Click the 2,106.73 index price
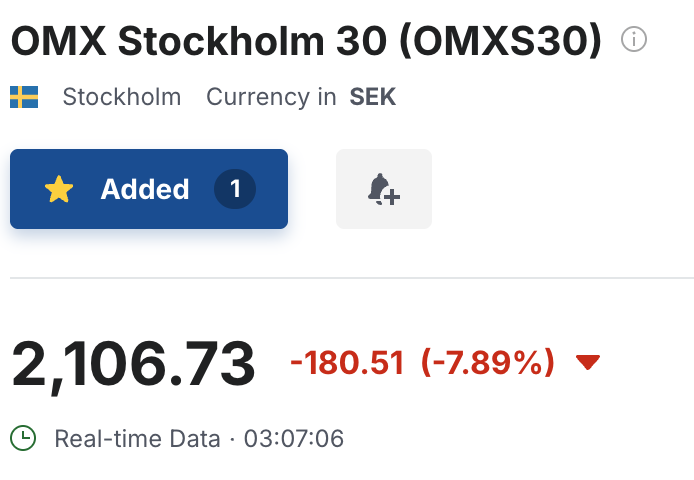This screenshot has height=480, width=694. click(x=133, y=364)
